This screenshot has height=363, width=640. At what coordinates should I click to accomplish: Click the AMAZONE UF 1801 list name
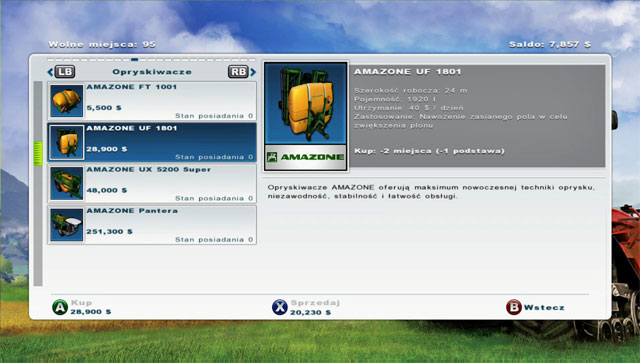(x=132, y=128)
